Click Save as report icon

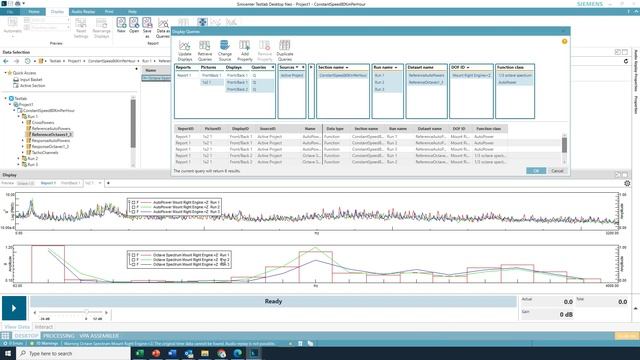point(147,22)
